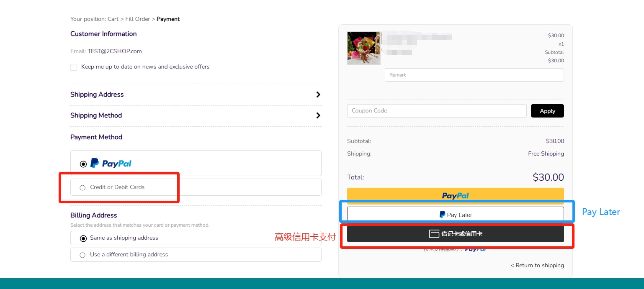Click the PayPal logo below card button
Viewport: 644px width, 289px height.
476,249
